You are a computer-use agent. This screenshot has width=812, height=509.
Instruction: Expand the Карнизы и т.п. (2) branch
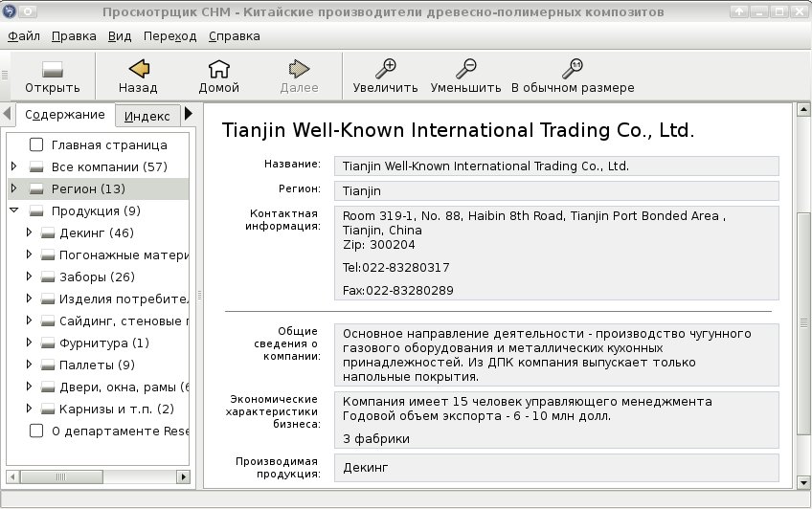coord(29,409)
